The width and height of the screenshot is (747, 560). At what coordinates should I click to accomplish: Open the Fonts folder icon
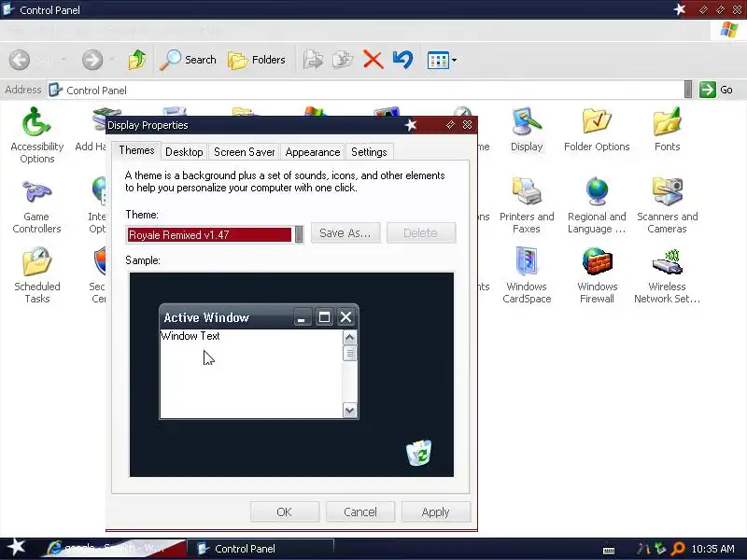click(x=667, y=130)
